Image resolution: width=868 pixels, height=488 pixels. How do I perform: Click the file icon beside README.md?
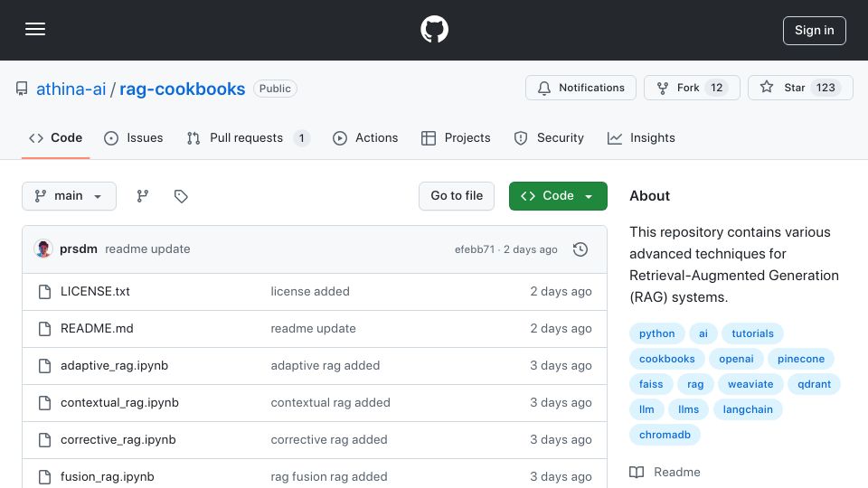click(45, 329)
